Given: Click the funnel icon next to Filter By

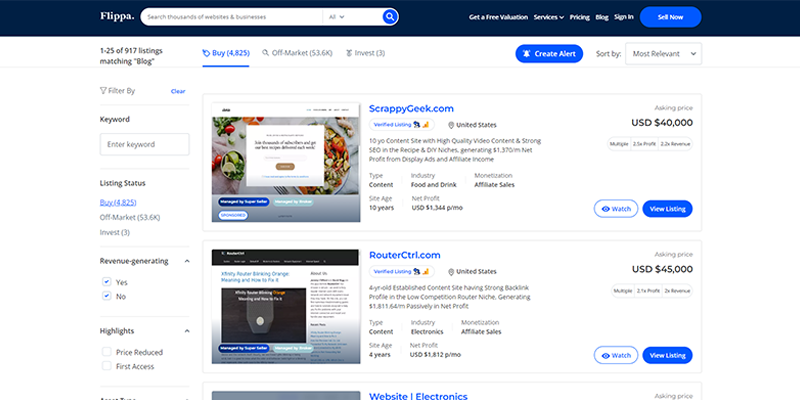Looking at the screenshot, I should point(103,91).
